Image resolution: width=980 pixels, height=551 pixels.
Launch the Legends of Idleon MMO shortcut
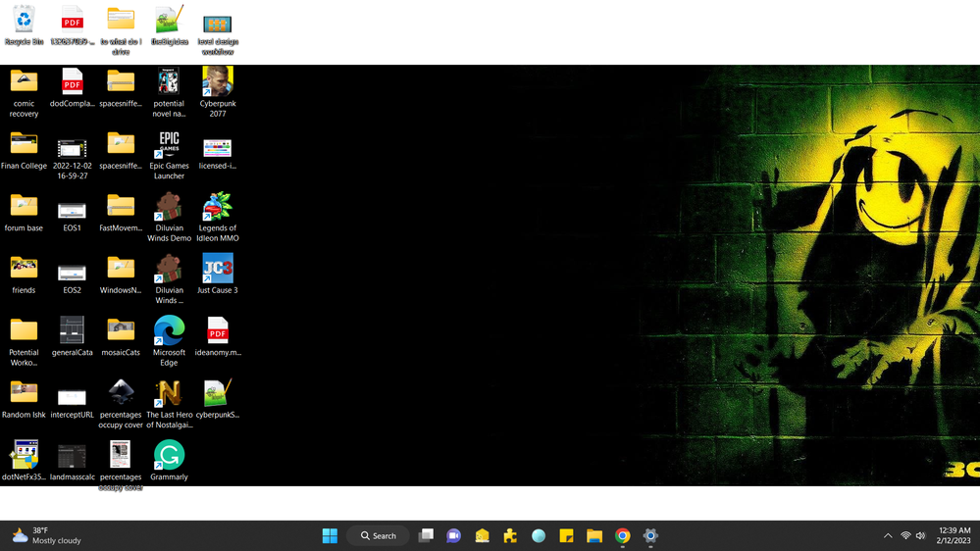218,218
